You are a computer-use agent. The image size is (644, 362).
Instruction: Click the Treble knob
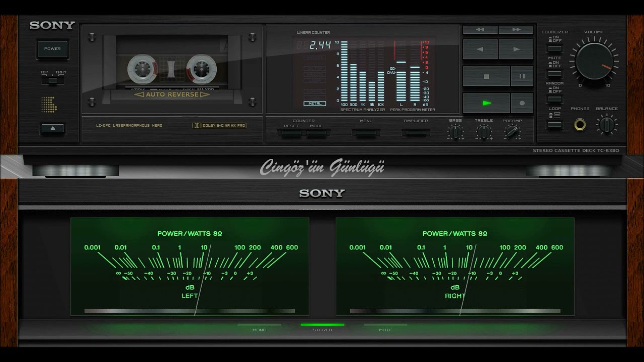coord(484,132)
